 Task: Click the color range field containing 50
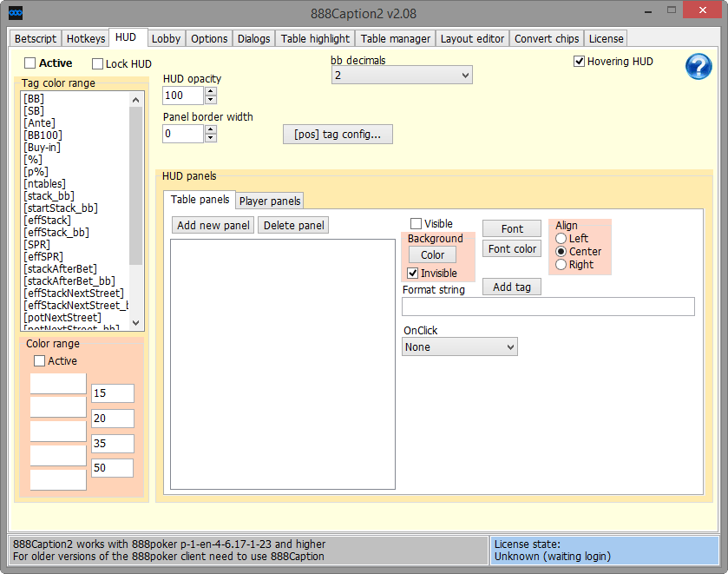pos(112,468)
